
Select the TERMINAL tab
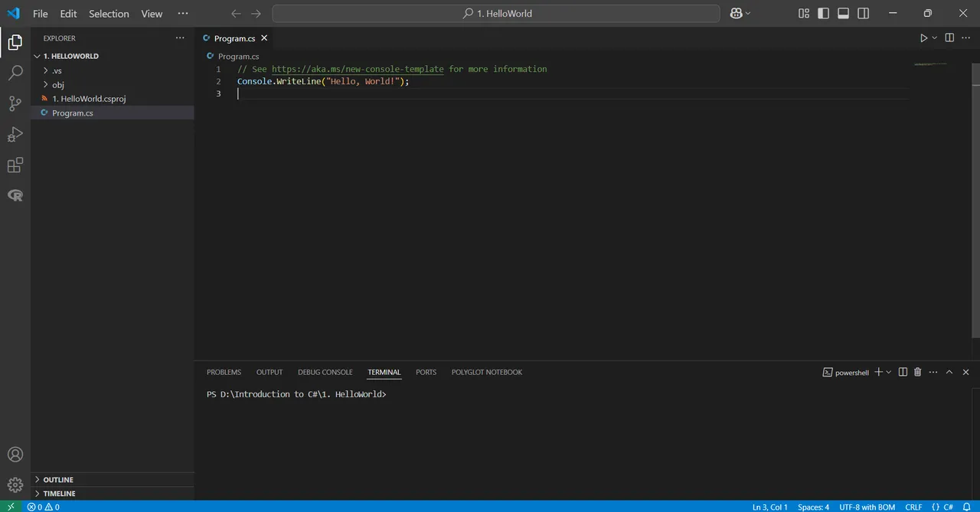(x=384, y=372)
